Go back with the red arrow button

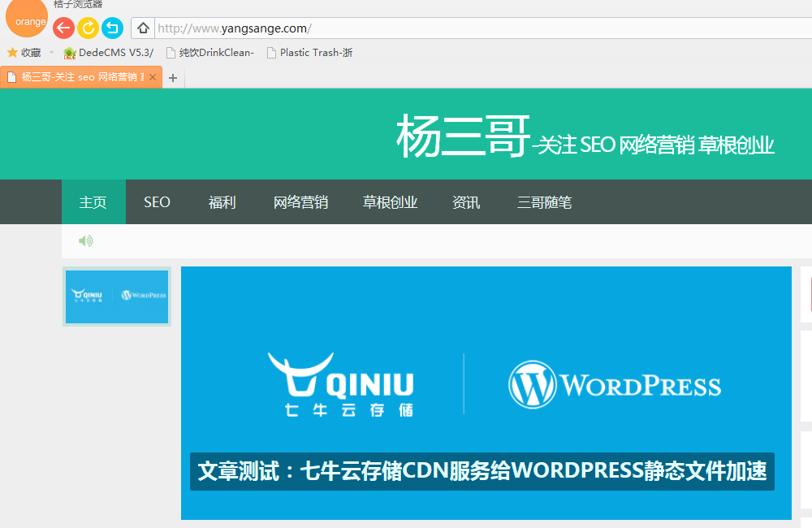tap(63, 28)
